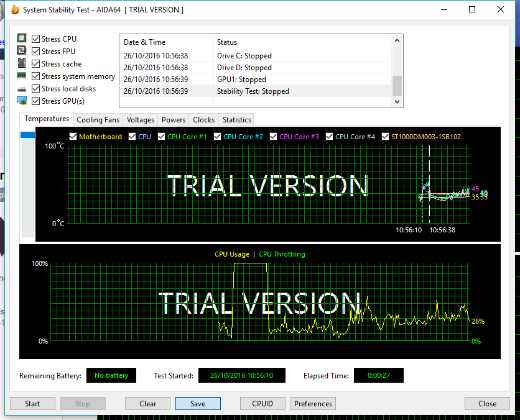Screen dimensions: 520x420
Task: Select the Temperatures tab
Action: tap(47, 119)
